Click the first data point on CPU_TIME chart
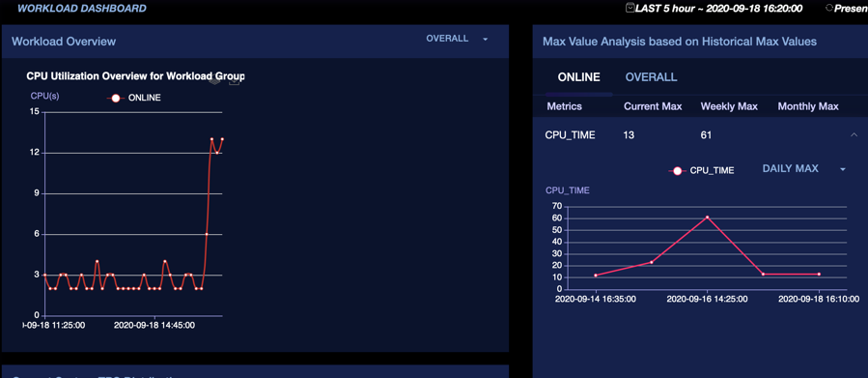The image size is (868, 378). [x=596, y=275]
